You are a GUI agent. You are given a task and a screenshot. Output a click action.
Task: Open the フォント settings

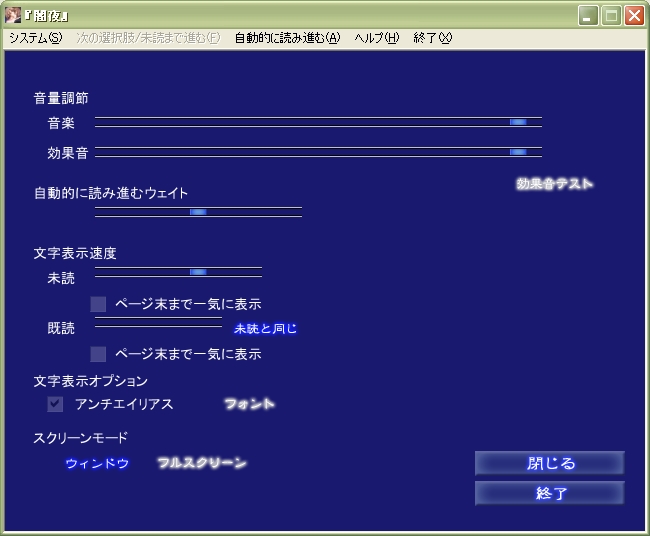click(249, 404)
